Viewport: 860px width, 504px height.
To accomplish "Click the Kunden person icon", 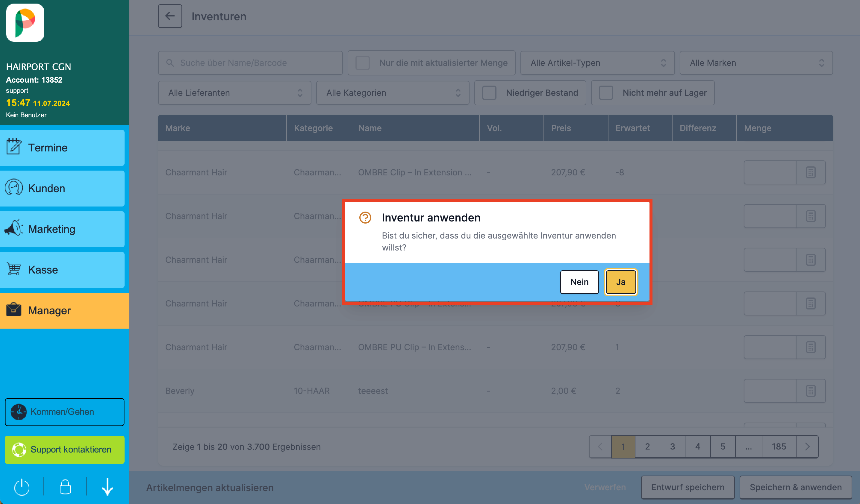I will [x=14, y=187].
